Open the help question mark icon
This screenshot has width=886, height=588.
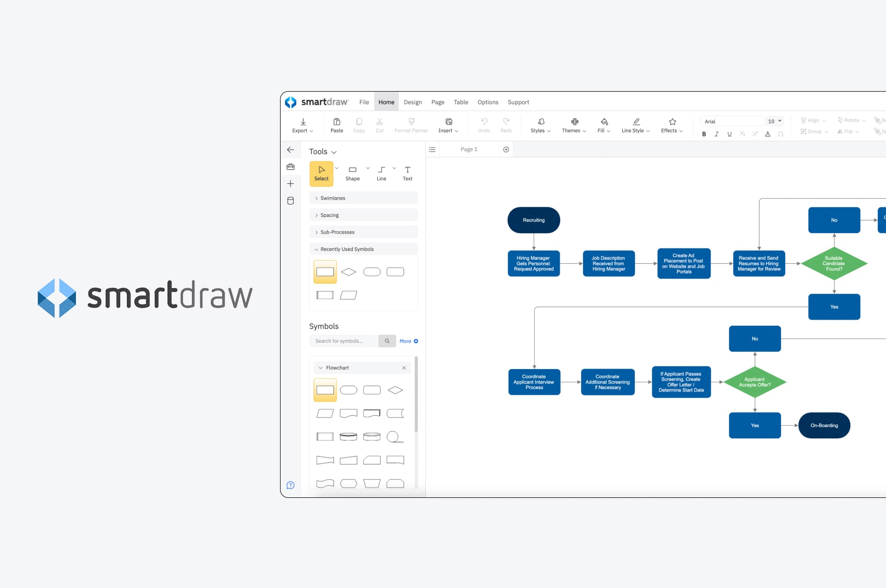(291, 485)
